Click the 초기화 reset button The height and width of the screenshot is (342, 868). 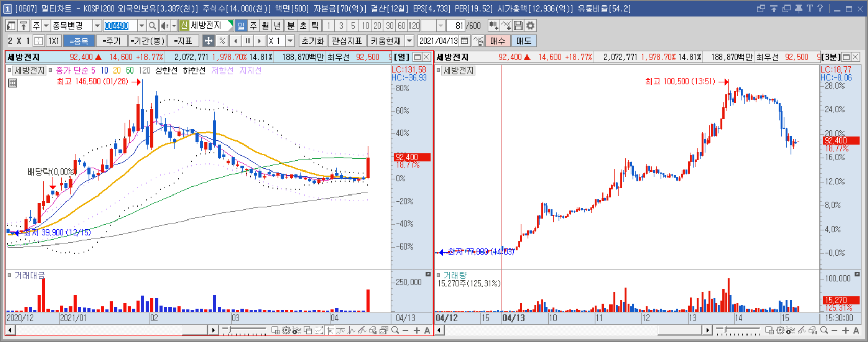(x=313, y=41)
